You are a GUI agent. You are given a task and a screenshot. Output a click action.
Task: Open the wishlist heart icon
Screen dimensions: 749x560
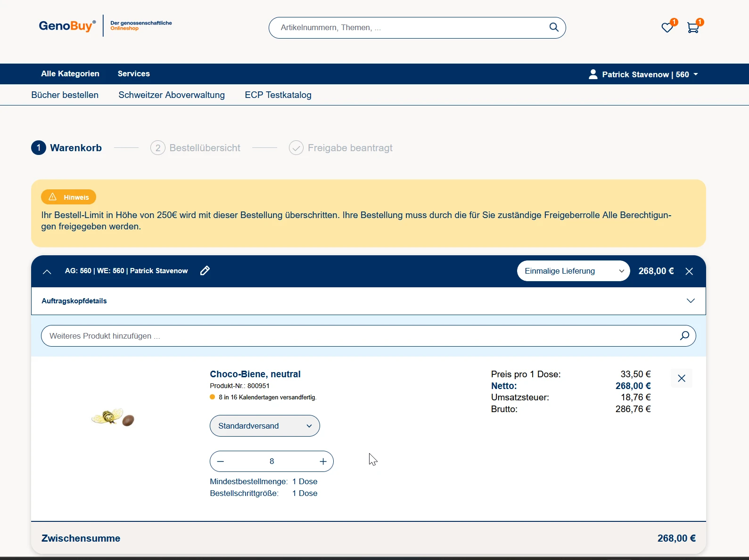click(x=667, y=28)
